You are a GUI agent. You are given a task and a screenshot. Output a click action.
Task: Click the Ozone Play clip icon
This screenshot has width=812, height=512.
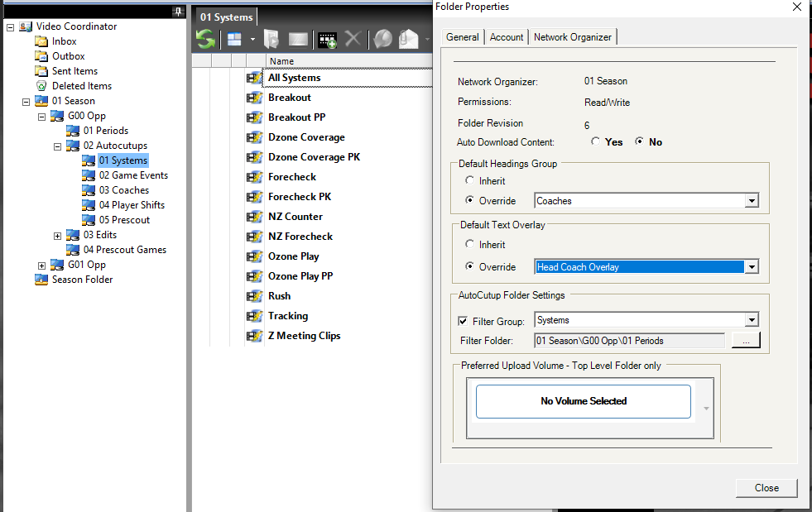pyautogui.click(x=254, y=256)
